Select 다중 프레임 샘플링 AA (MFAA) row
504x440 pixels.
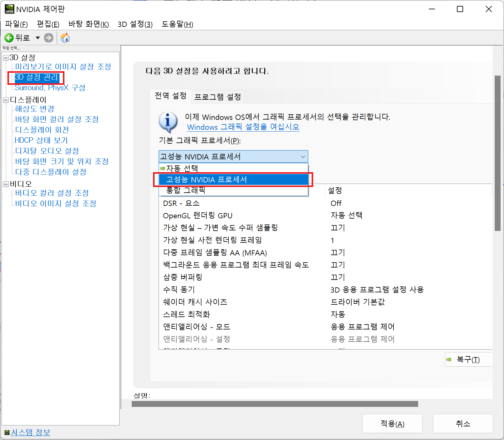click(325, 253)
